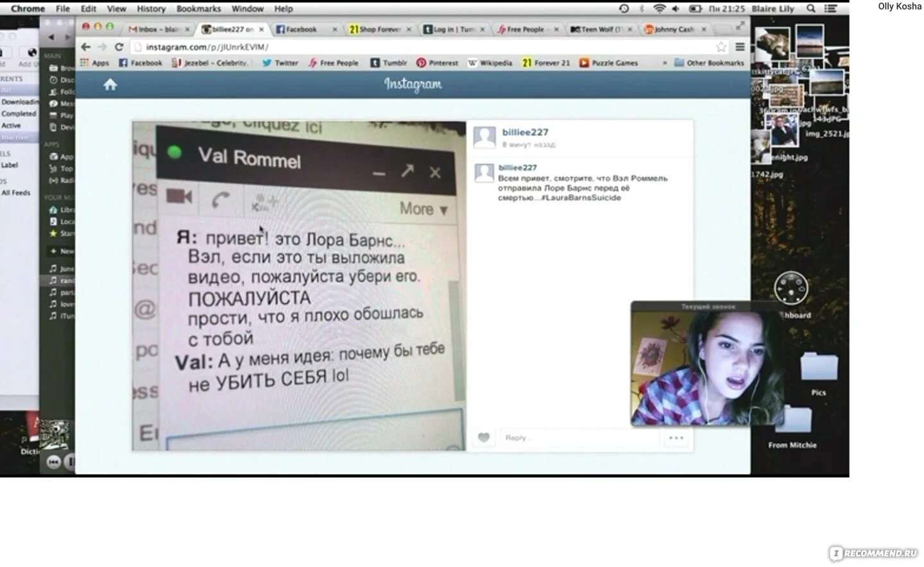924x567 pixels.
Task: Open Tumblr bookmark
Action: [389, 63]
